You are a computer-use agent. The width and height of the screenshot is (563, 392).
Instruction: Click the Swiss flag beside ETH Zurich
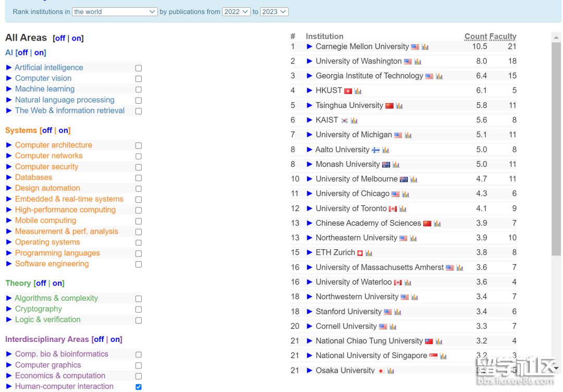(x=360, y=253)
